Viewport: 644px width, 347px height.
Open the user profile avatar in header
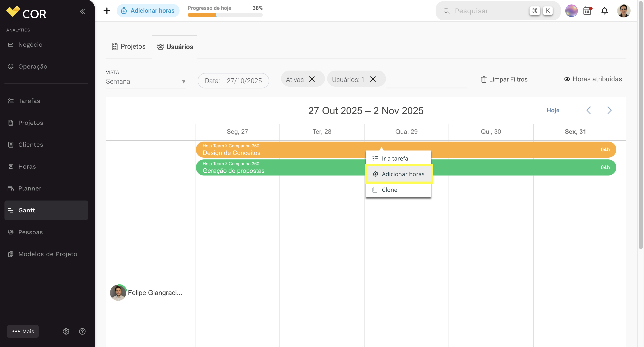tap(623, 11)
